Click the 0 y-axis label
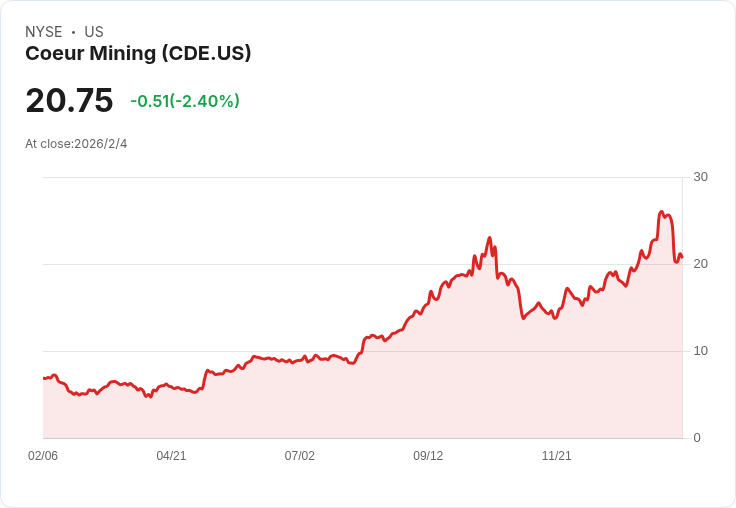The height and width of the screenshot is (508, 736). [697, 438]
